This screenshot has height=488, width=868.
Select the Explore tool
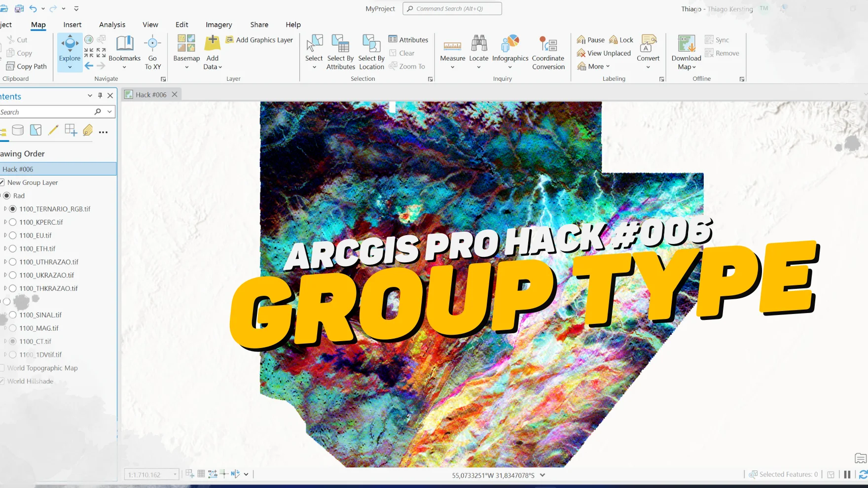click(69, 51)
